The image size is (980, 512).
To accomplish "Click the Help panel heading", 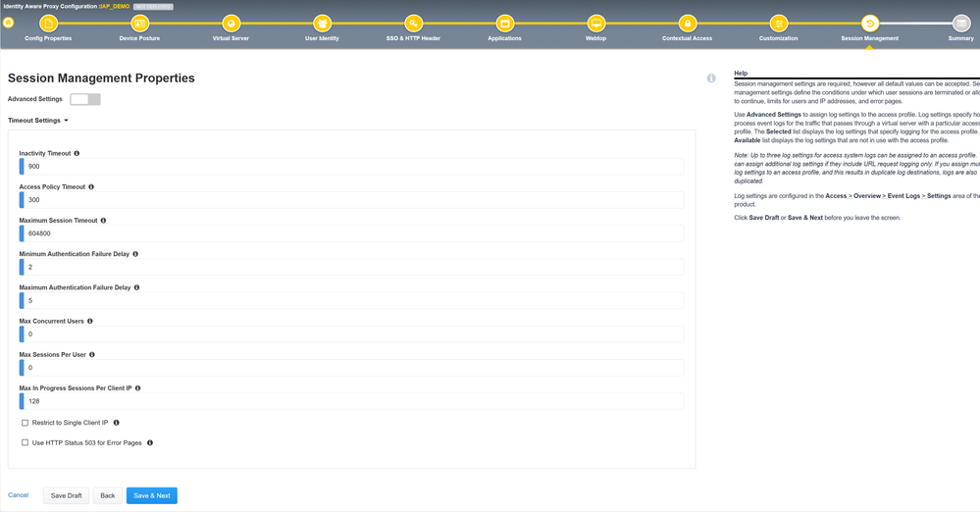I will tap(741, 74).
